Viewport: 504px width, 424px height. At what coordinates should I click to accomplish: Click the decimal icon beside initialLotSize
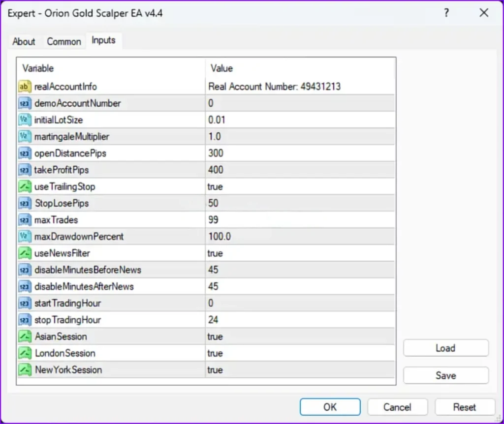(x=24, y=120)
